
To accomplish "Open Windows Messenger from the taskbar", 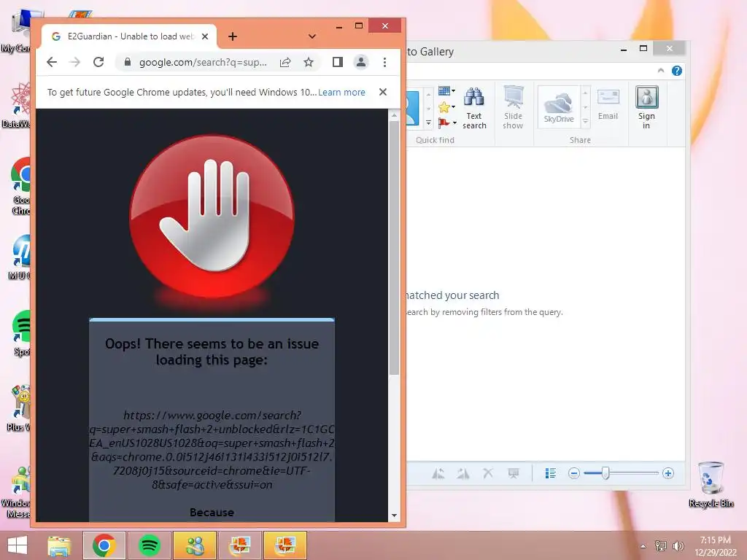I will (195, 545).
